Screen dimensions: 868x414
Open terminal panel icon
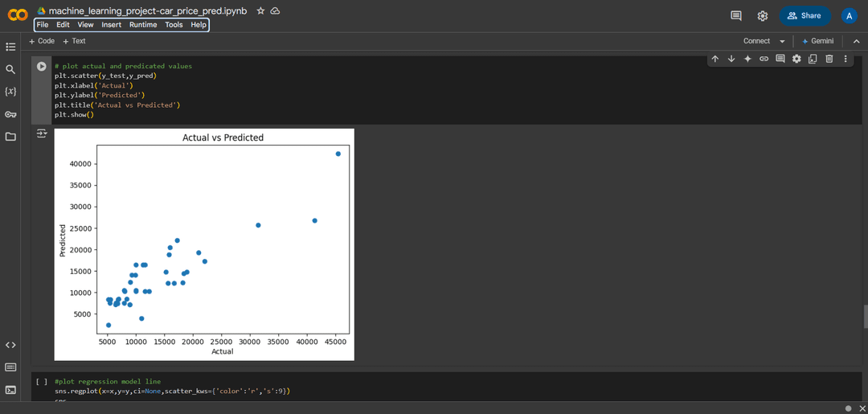pos(10,390)
